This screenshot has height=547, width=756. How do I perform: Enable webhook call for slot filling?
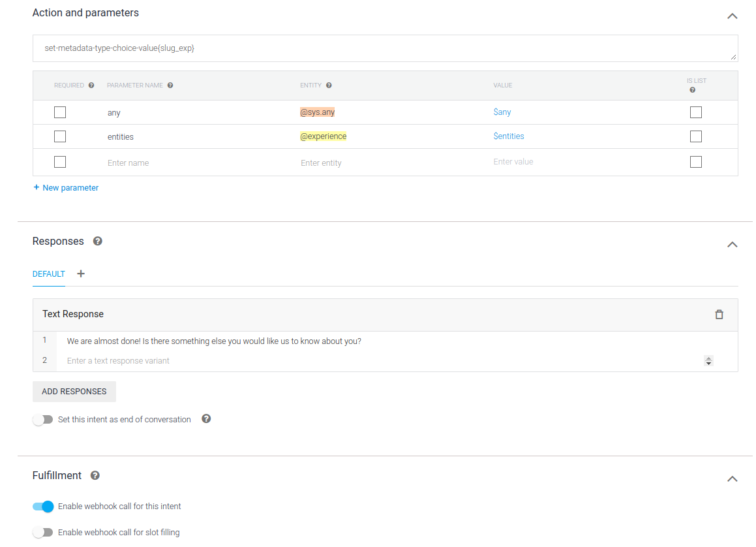coord(43,533)
